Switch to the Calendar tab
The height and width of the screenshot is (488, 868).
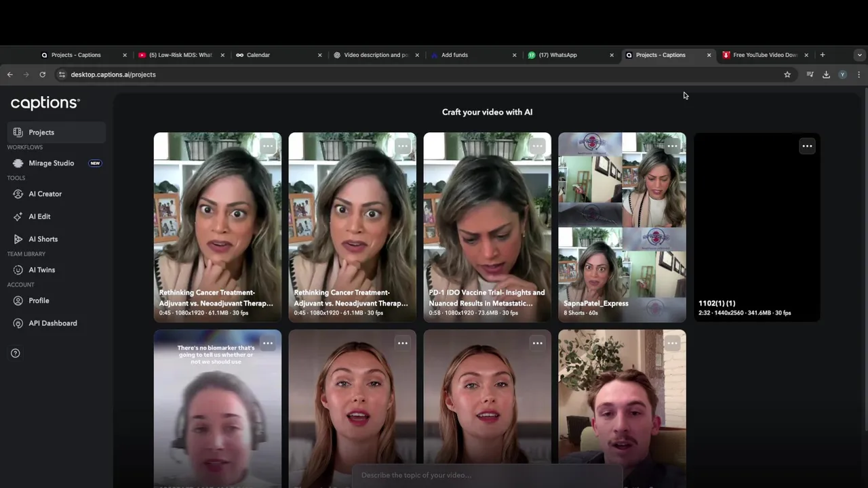point(279,55)
